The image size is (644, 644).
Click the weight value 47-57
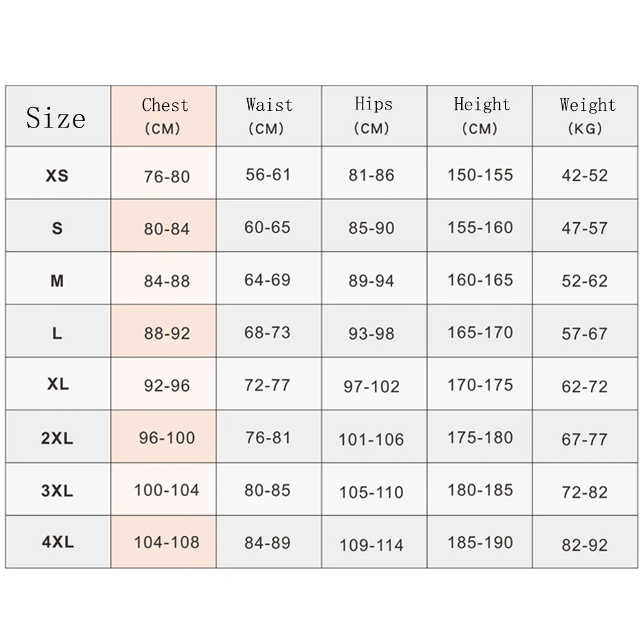585,228
